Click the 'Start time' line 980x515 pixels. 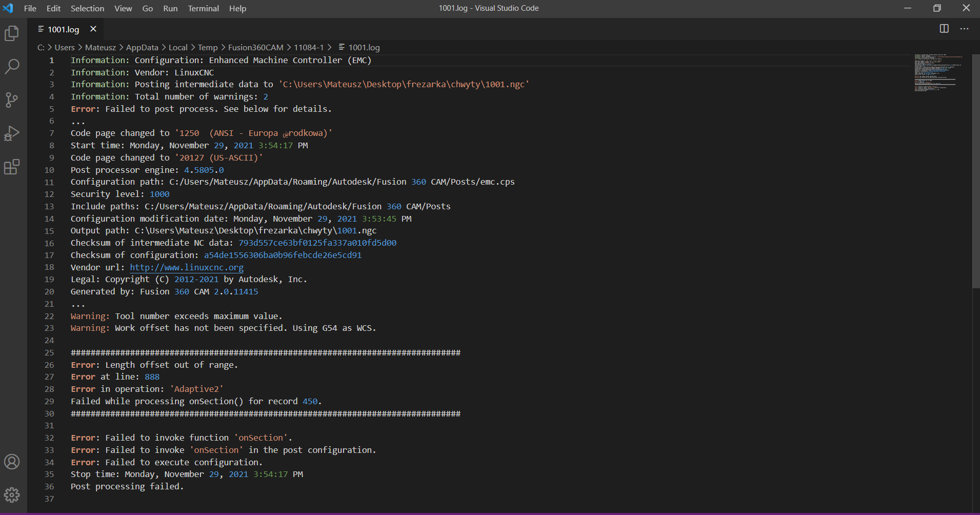click(189, 145)
